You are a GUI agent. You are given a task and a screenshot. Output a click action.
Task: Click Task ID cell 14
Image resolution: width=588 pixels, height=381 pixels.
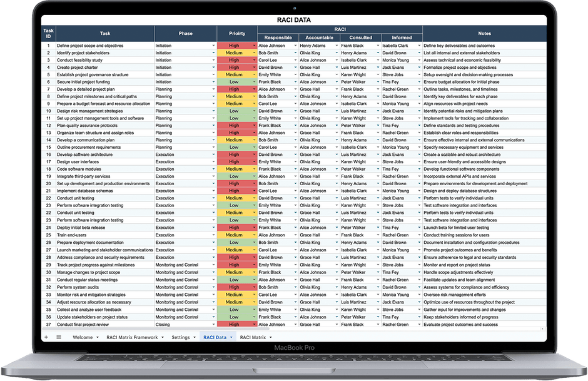pyautogui.click(x=48, y=140)
